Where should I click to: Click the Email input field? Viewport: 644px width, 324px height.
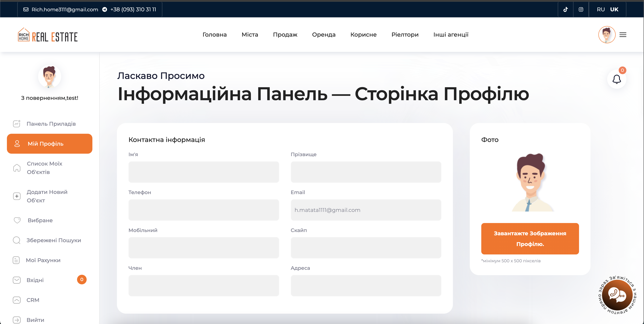pyautogui.click(x=366, y=210)
